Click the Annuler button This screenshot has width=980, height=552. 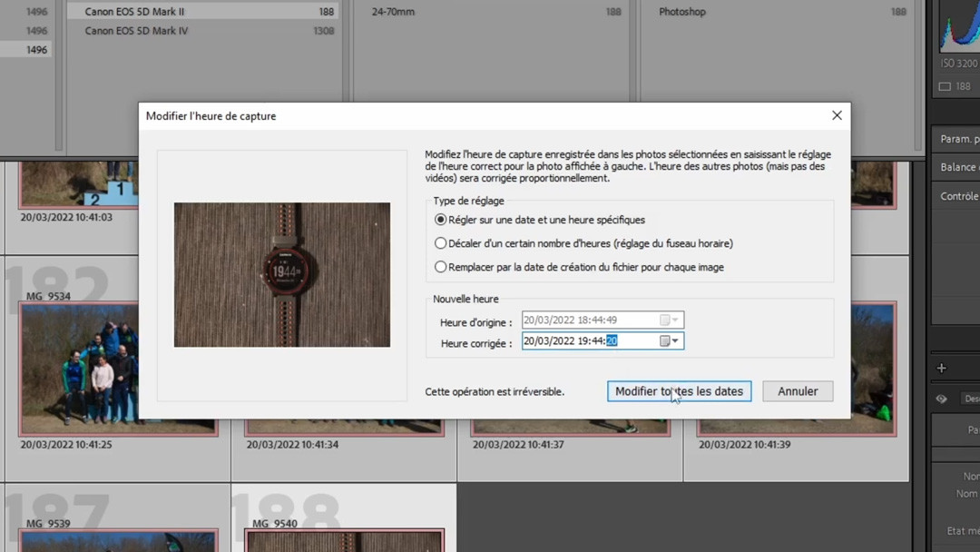point(798,391)
